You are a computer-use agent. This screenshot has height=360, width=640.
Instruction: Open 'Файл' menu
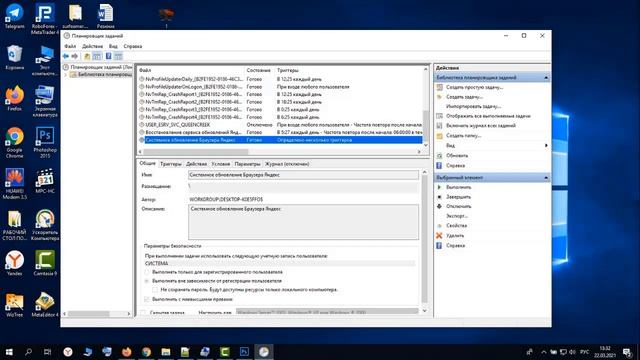point(70,46)
